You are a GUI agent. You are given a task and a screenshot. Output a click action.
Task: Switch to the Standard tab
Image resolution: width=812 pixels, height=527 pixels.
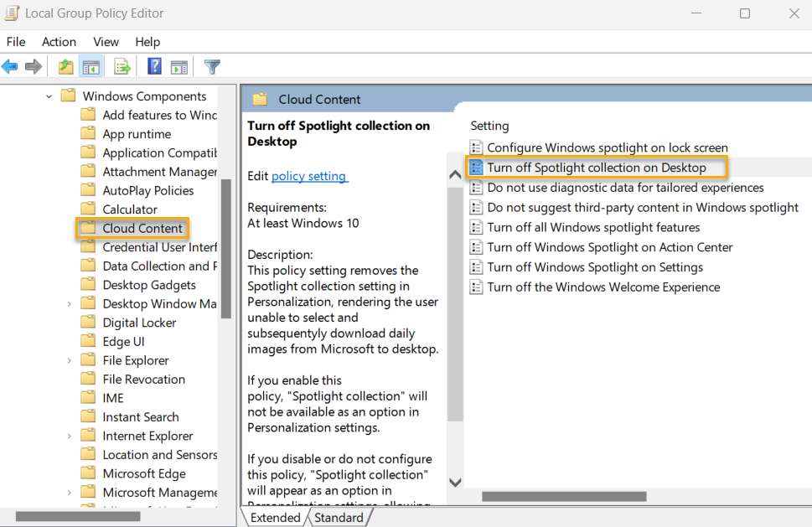point(339,517)
